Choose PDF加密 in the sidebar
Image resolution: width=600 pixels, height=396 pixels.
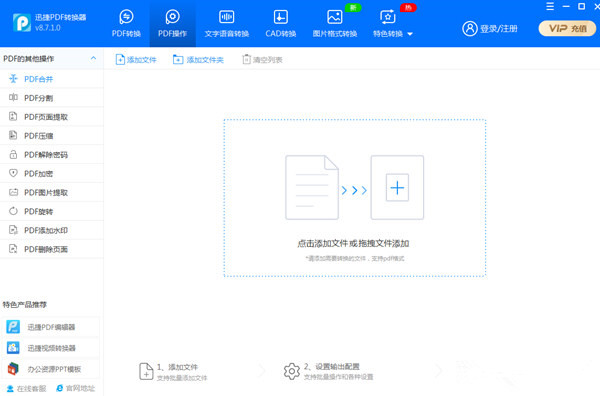[x=52, y=174]
